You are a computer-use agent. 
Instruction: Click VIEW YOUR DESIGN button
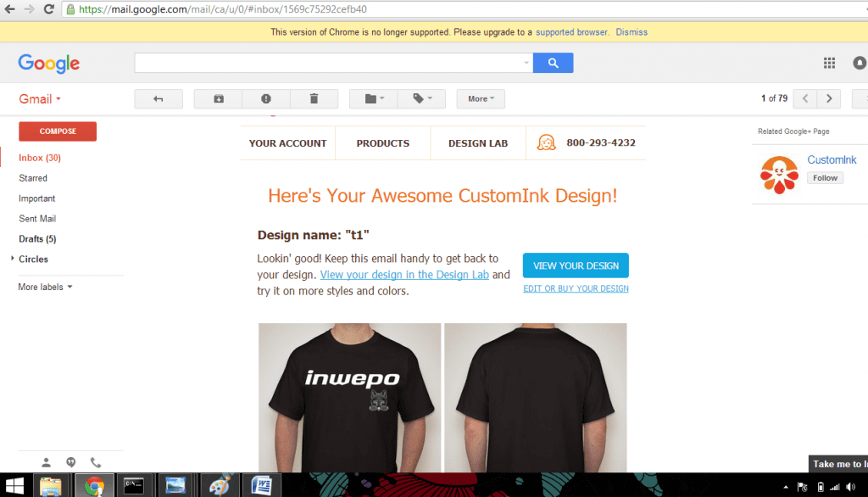[x=576, y=265]
